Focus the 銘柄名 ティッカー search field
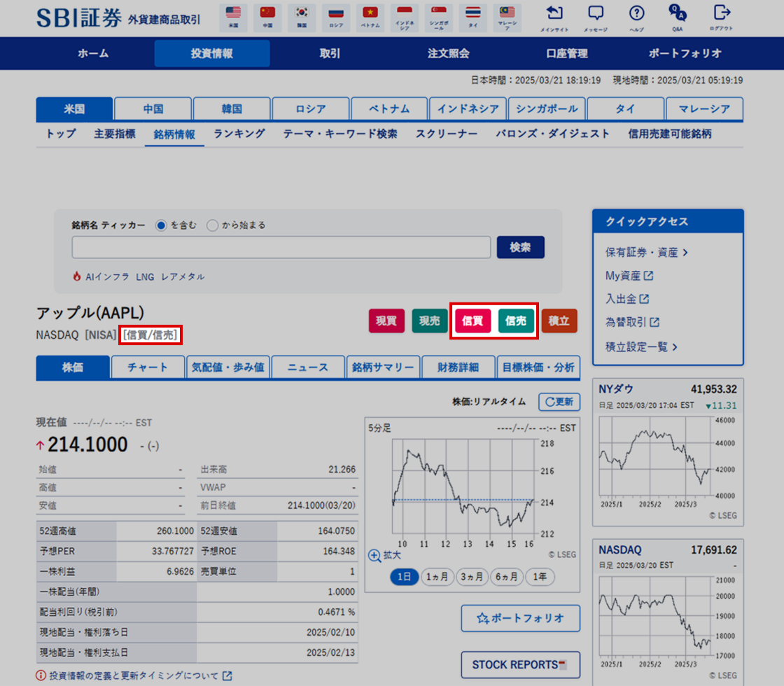This screenshot has height=686, width=784. coord(281,248)
